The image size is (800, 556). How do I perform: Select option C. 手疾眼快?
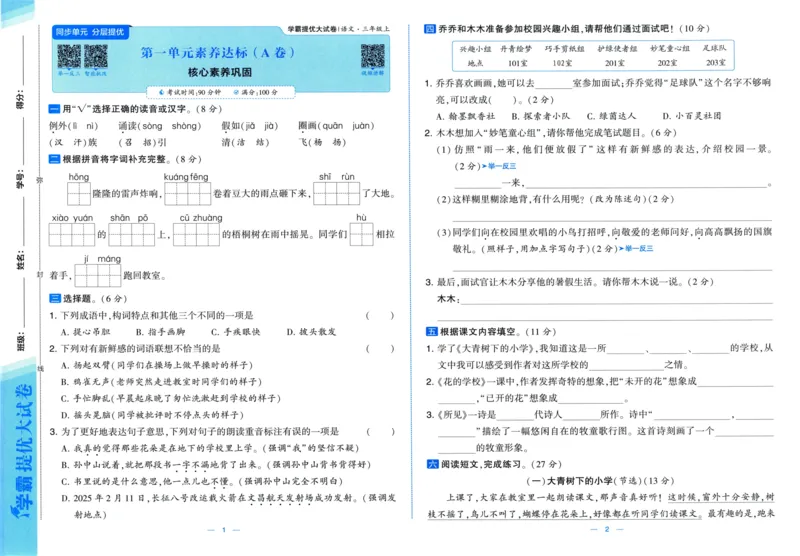236,332
